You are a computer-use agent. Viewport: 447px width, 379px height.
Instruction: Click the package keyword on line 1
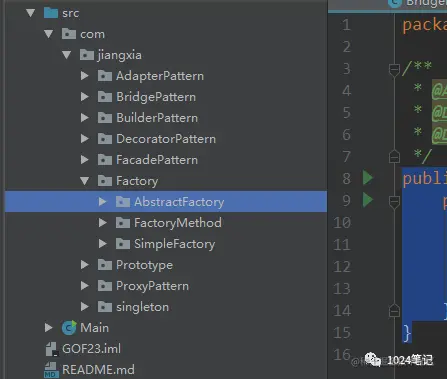(425, 25)
